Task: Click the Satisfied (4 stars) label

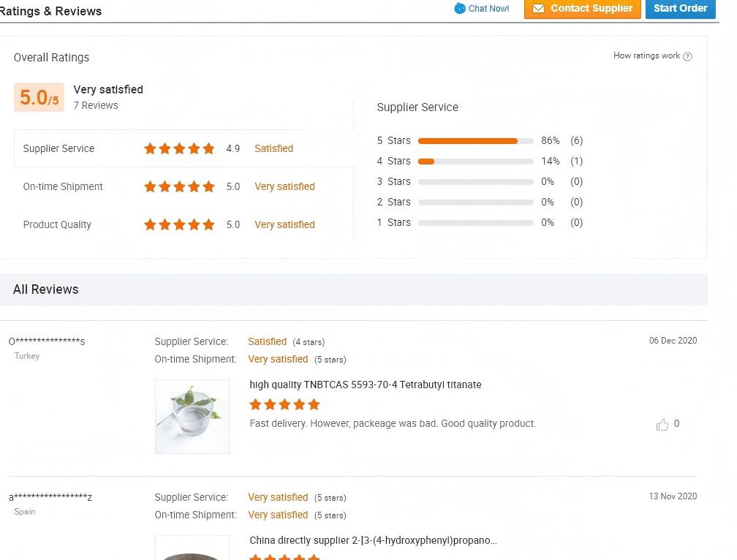Action: tap(287, 342)
